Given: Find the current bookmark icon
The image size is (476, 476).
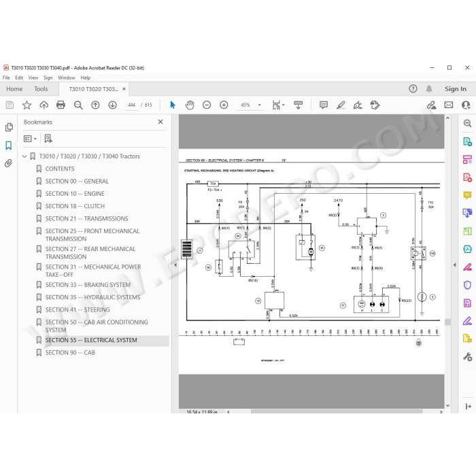Looking at the screenshot, I should click(48, 139).
